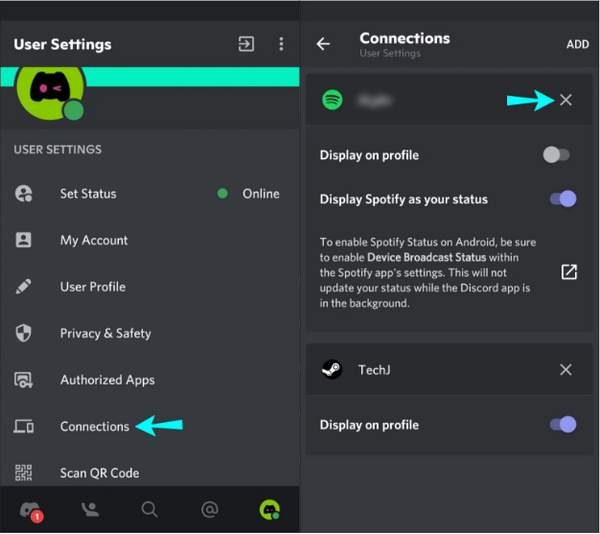This screenshot has width=600, height=534.
Task: Tap the profile avatar tab in bottom bar
Action: point(270,510)
